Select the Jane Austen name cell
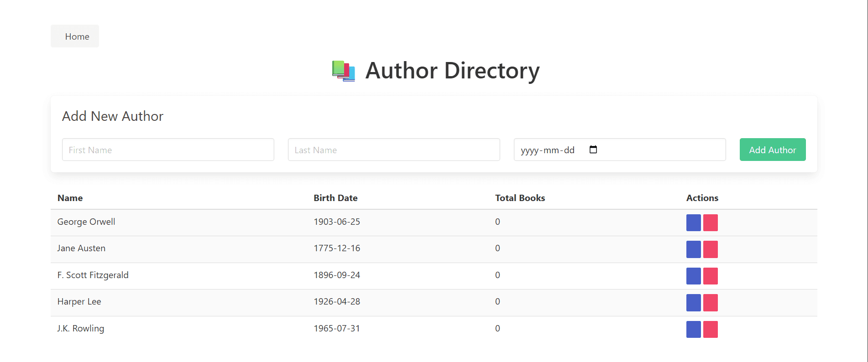The image size is (868, 362). pyautogui.click(x=81, y=248)
